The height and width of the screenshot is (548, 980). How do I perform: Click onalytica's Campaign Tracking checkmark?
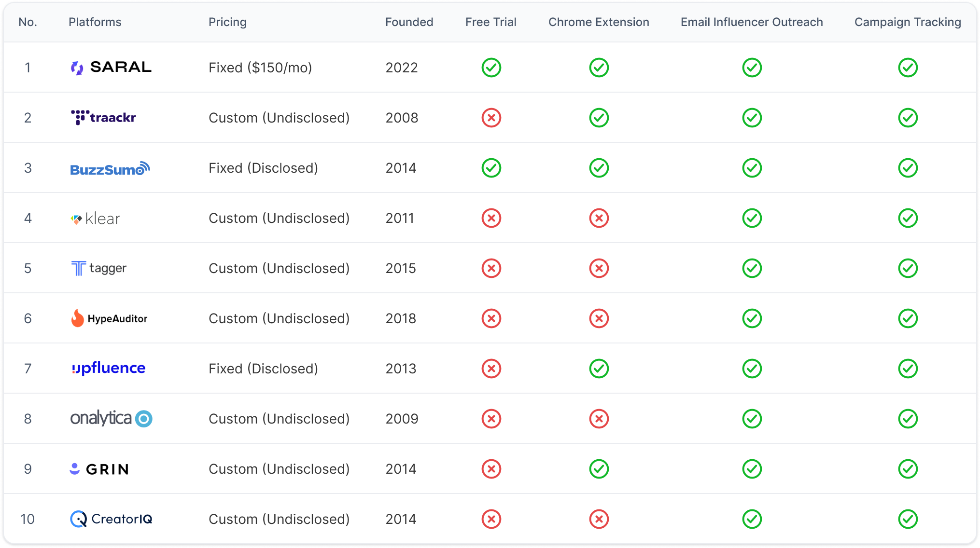coord(908,419)
